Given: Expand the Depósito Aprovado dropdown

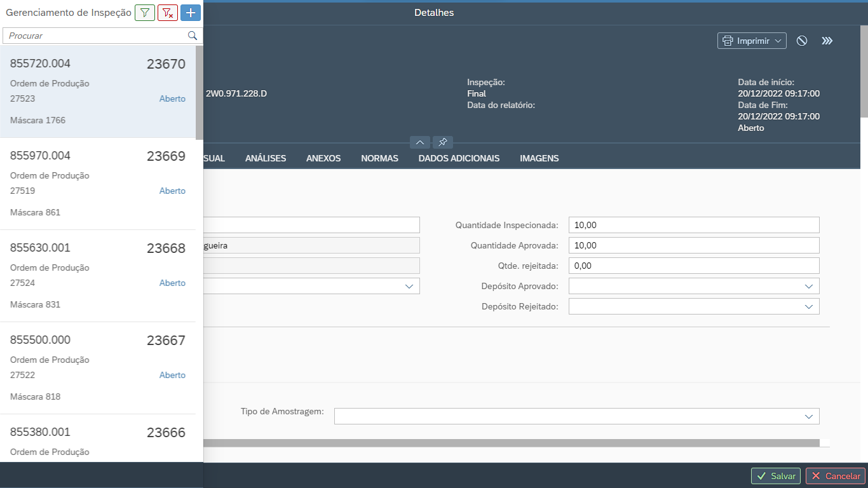Looking at the screenshot, I should click(x=808, y=287).
